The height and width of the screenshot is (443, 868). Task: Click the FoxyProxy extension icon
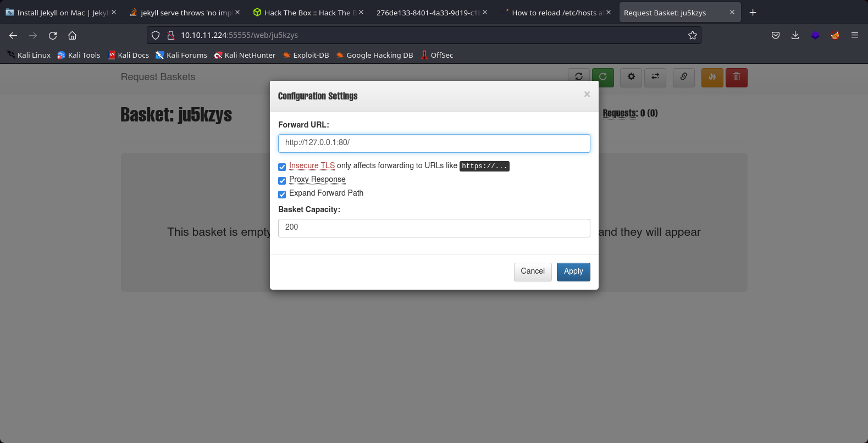pyautogui.click(x=835, y=35)
